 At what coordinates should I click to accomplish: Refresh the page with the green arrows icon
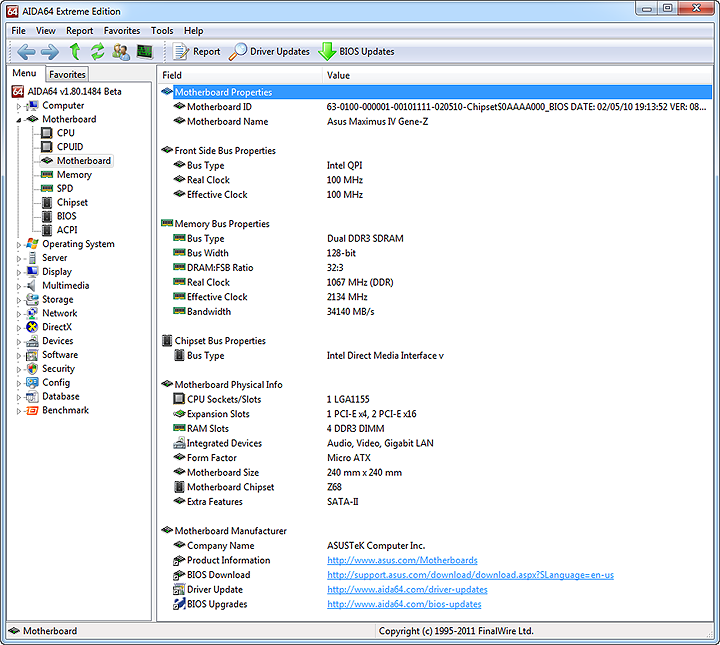coord(97,51)
